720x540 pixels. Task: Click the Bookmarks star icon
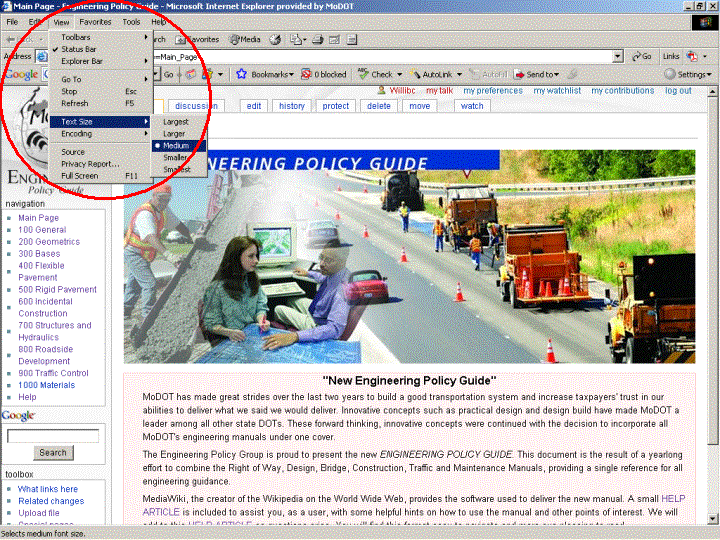[x=242, y=74]
